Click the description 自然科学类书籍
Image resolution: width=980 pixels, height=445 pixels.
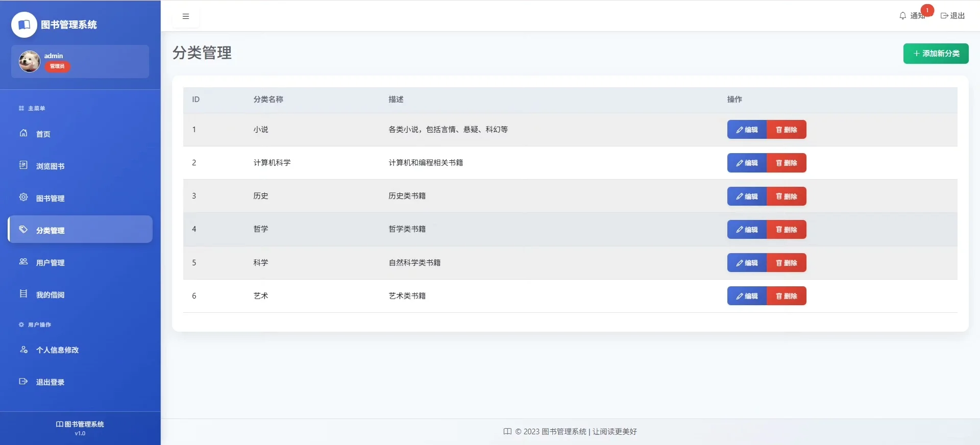pos(414,263)
